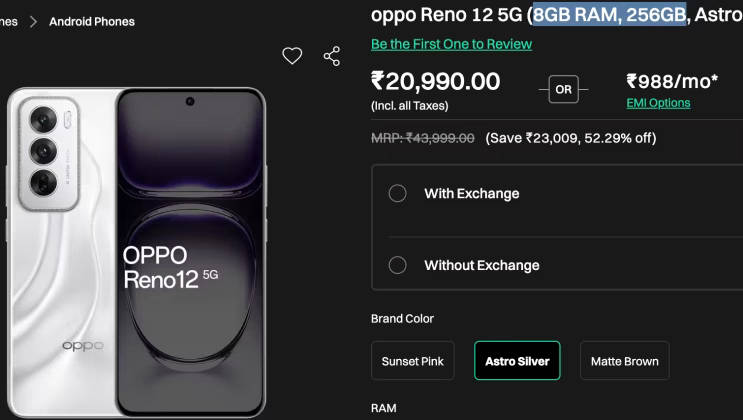743x420 pixels.
Task: Click Be the First One to Review
Action: [x=451, y=44]
